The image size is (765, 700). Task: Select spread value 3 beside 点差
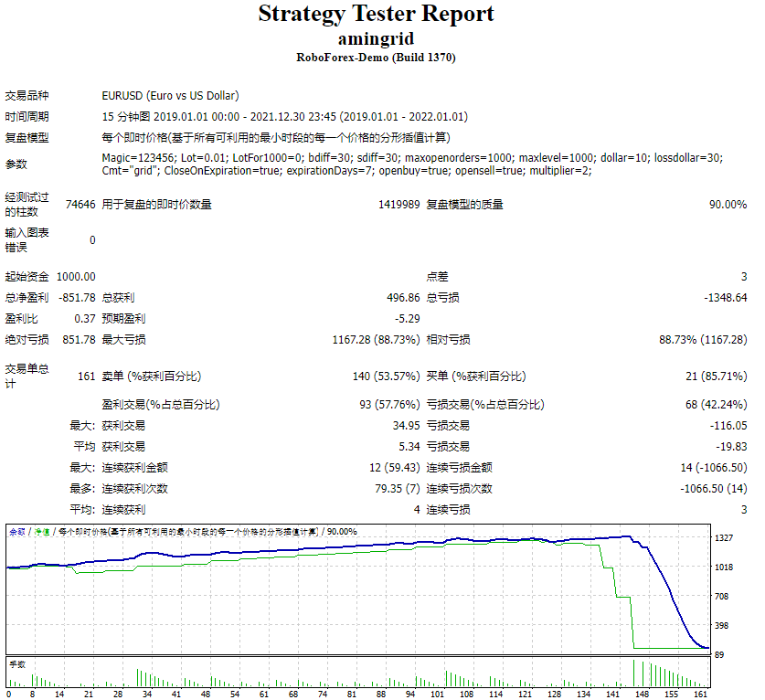[x=744, y=277]
